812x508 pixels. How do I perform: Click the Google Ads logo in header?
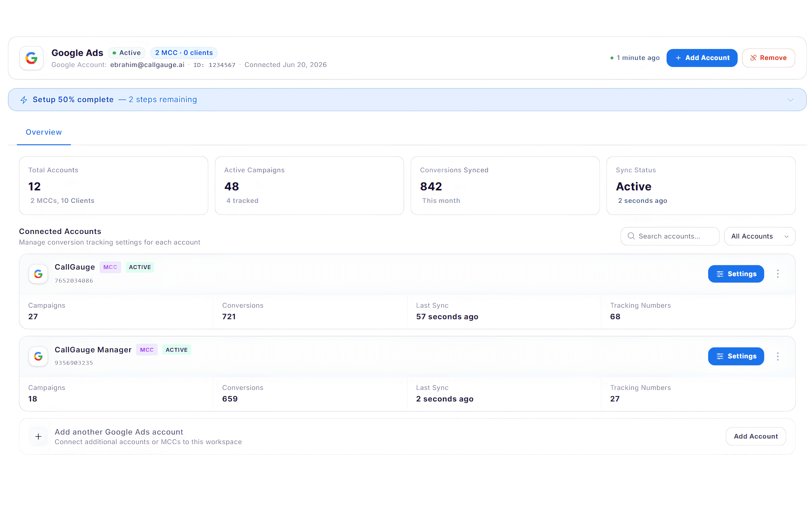tap(32, 58)
